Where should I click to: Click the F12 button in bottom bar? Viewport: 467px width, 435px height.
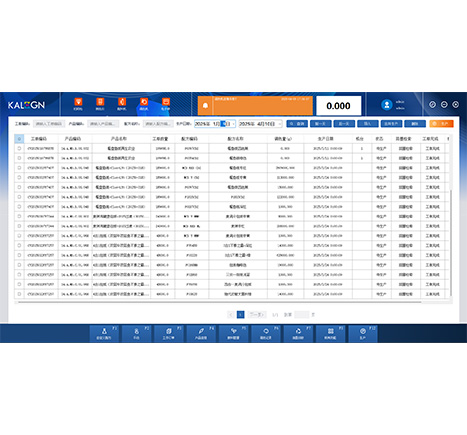point(363,333)
